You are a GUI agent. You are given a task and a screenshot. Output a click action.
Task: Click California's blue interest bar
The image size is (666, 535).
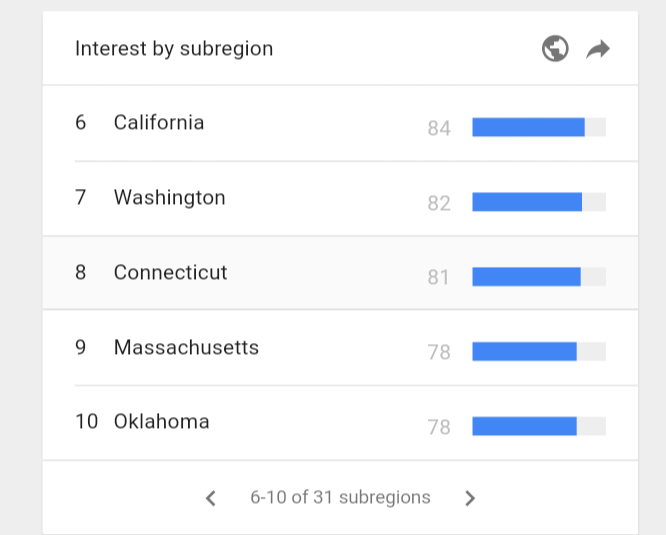(x=528, y=127)
